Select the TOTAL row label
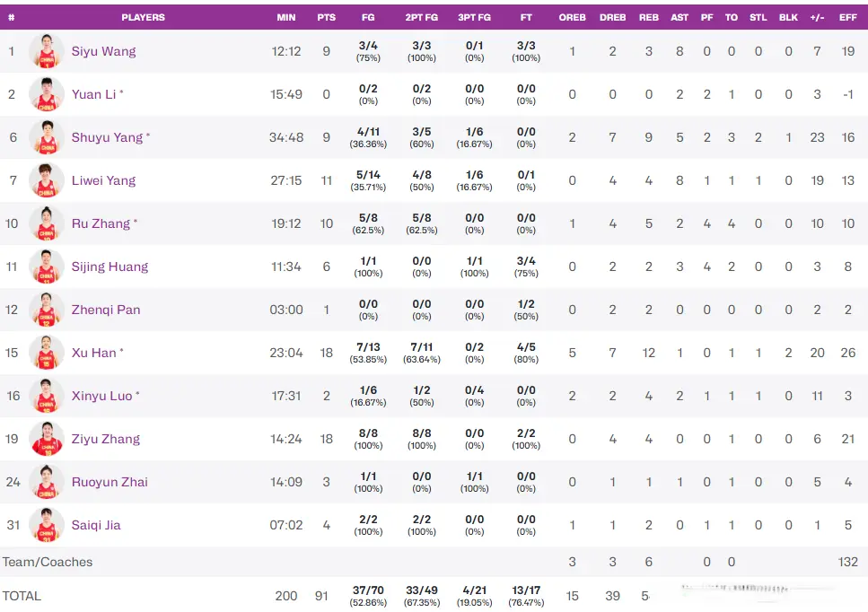 (x=22, y=596)
